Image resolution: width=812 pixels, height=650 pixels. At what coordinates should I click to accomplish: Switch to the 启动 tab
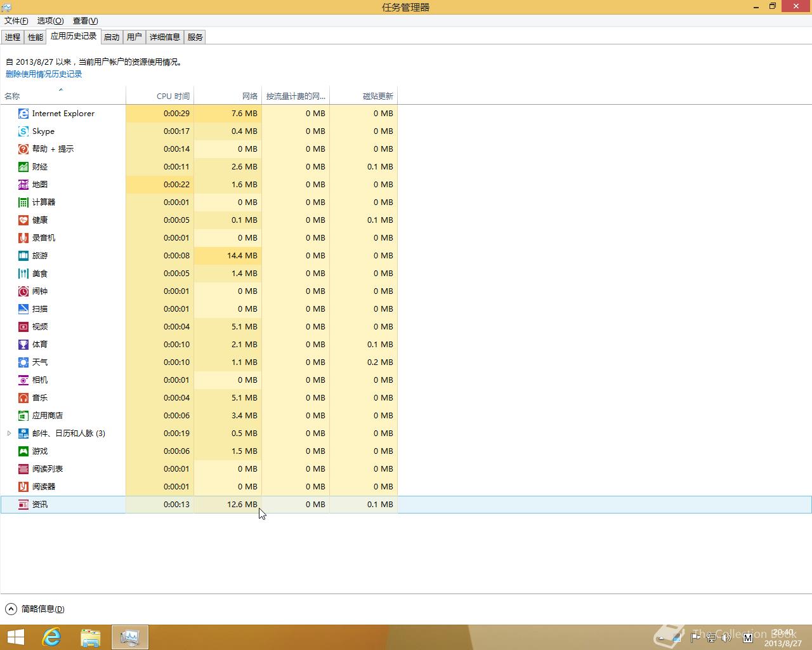tap(112, 37)
